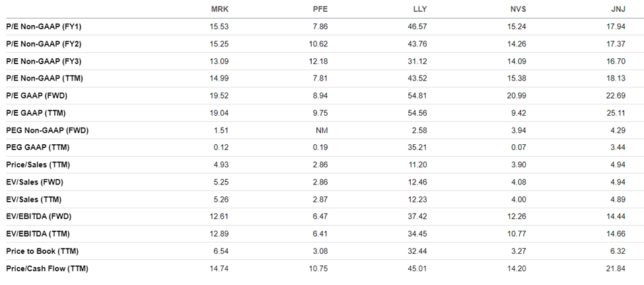Select LLY's 46.57 P/E FY1 value
The width and height of the screenshot is (644, 285).
(x=417, y=26)
